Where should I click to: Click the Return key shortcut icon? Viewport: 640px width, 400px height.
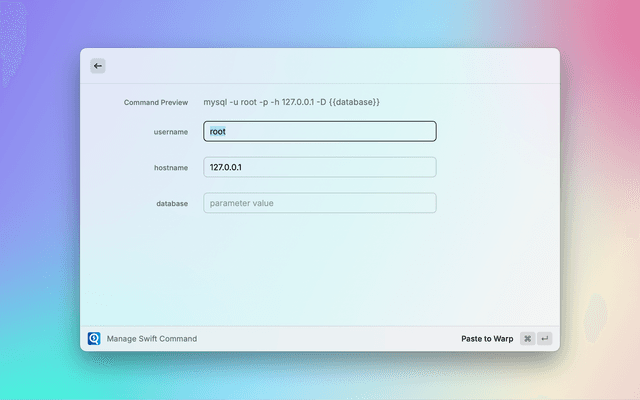tap(544, 338)
